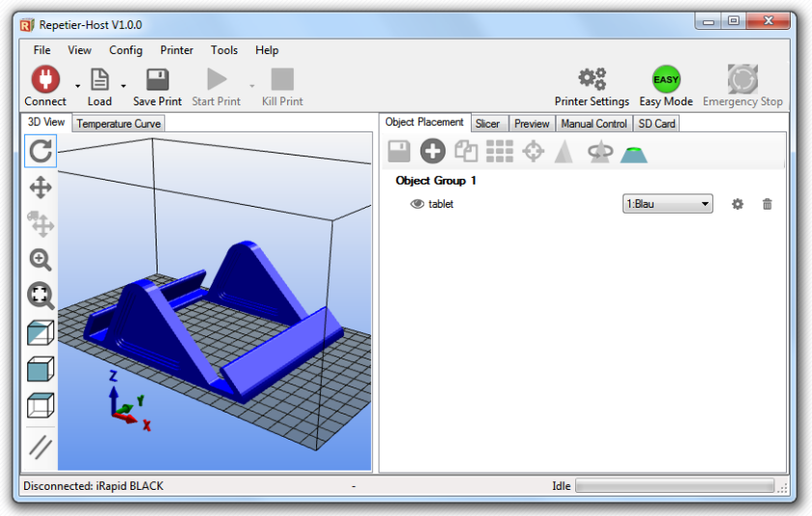812x516 pixels.
Task: Toggle parallel projection lines icon
Action: [x=41, y=446]
